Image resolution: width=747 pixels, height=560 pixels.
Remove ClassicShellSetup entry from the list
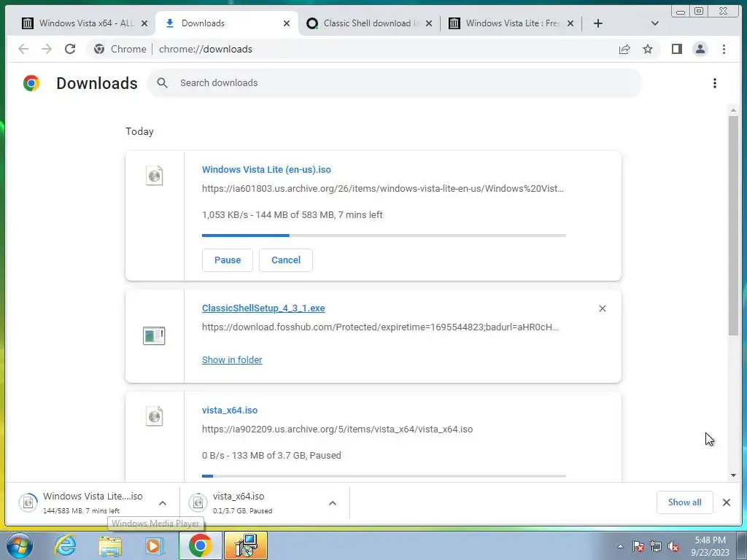coord(602,308)
